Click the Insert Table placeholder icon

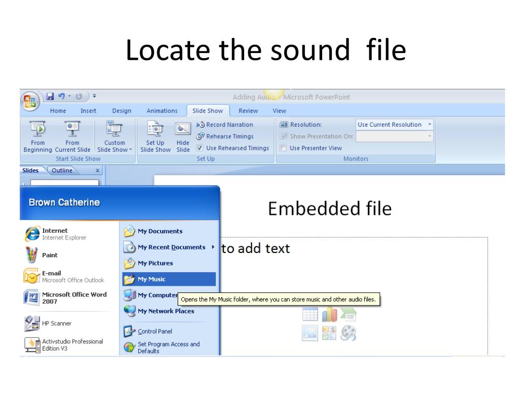(x=310, y=314)
